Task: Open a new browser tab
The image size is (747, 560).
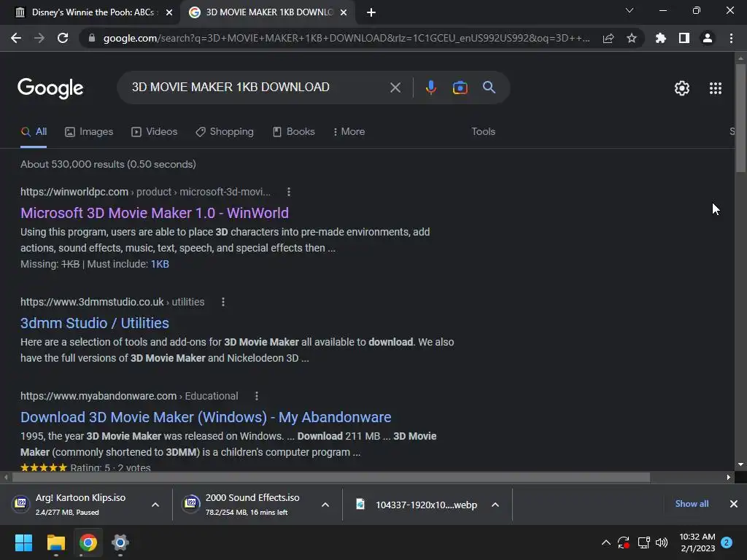Action: [371, 12]
